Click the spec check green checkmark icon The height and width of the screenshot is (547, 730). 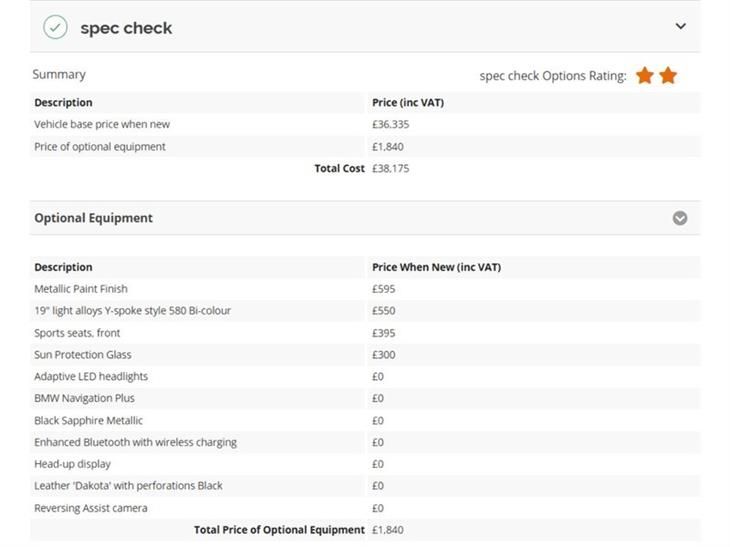click(x=55, y=27)
